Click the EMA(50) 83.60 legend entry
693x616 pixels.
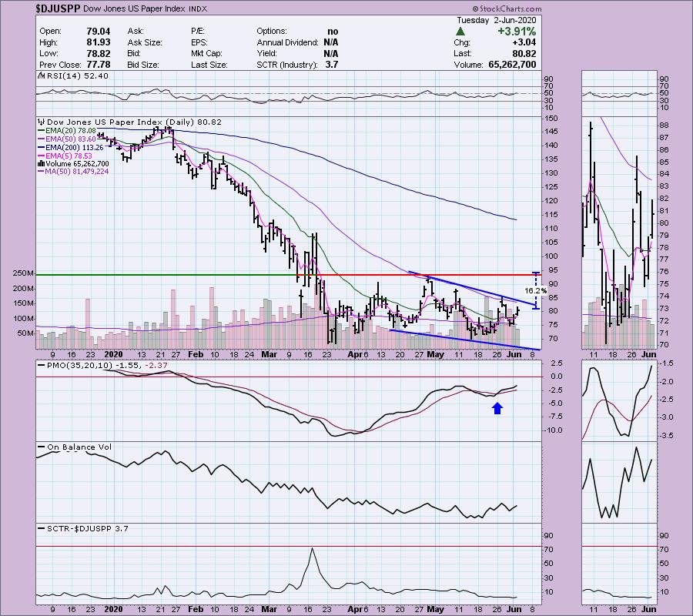click(67, 139)
